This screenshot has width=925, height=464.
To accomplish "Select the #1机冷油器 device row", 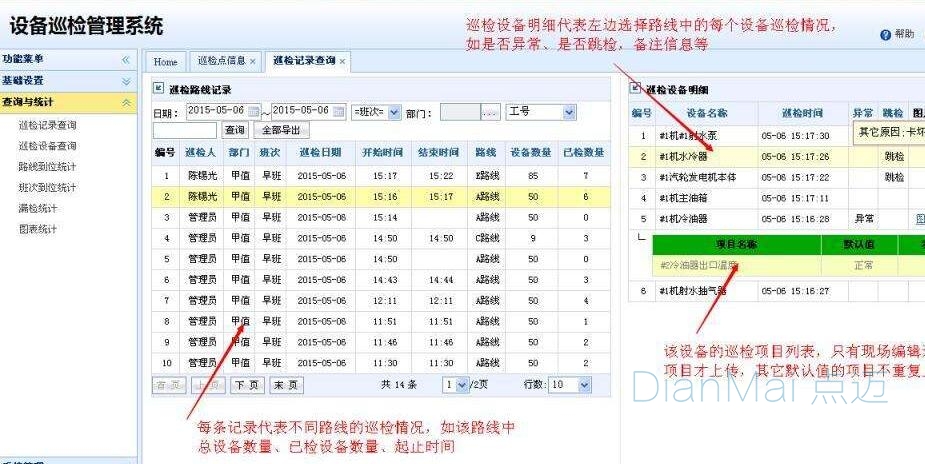I will (776, 219).
